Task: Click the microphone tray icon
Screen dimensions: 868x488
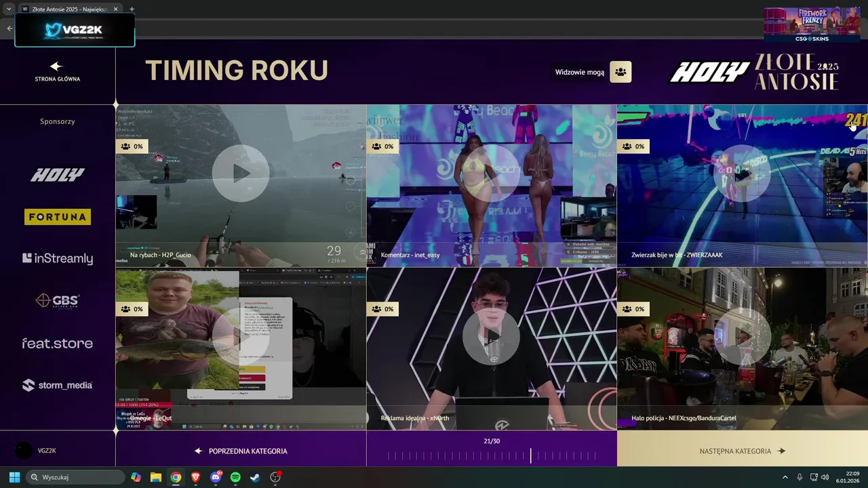Action: [800, 477]
